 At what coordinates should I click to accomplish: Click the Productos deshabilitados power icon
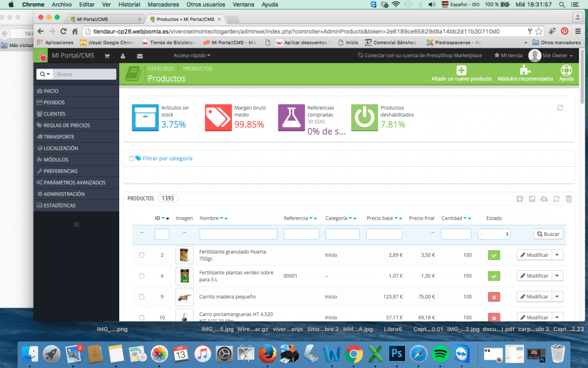(365, 118)
